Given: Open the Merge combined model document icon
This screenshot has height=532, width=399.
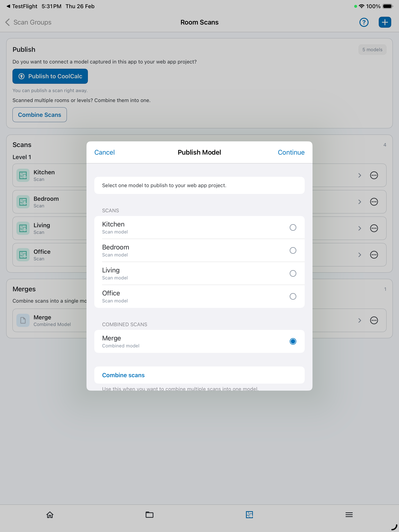Looking at the screenshot, I should [23, 320].
